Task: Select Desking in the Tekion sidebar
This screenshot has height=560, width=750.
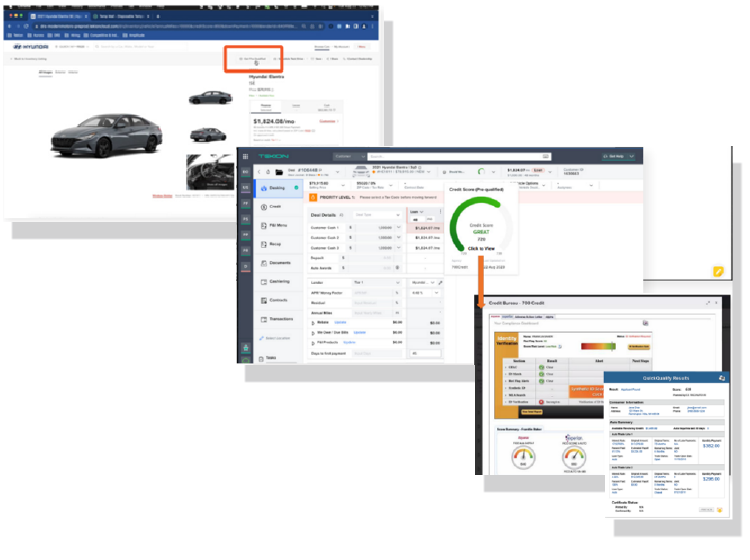Action: tap(278, 188)
